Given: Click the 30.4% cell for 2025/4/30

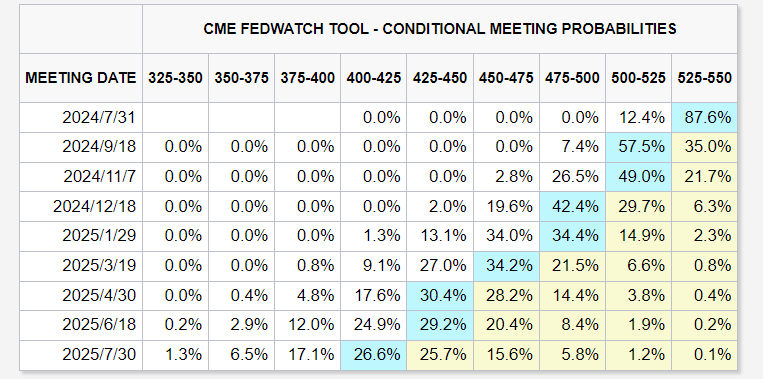Looking at the screenshot, I should click(440, 296).
